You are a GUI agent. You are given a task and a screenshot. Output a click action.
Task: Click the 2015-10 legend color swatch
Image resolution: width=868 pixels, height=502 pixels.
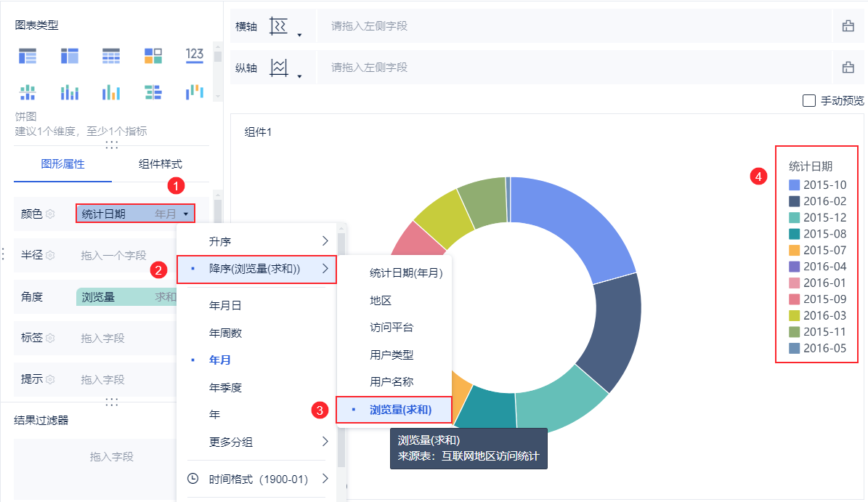point(794,185)
